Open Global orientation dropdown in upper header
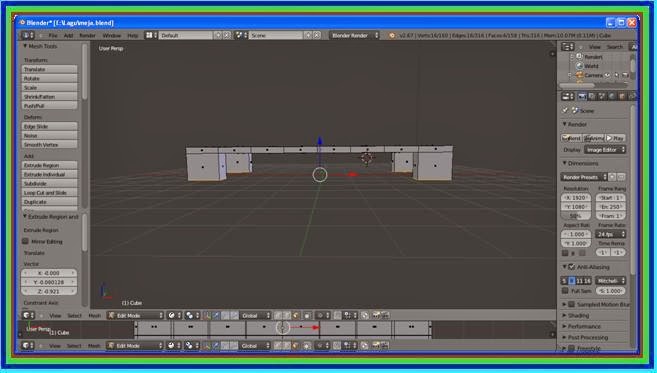 click(256, 315)
